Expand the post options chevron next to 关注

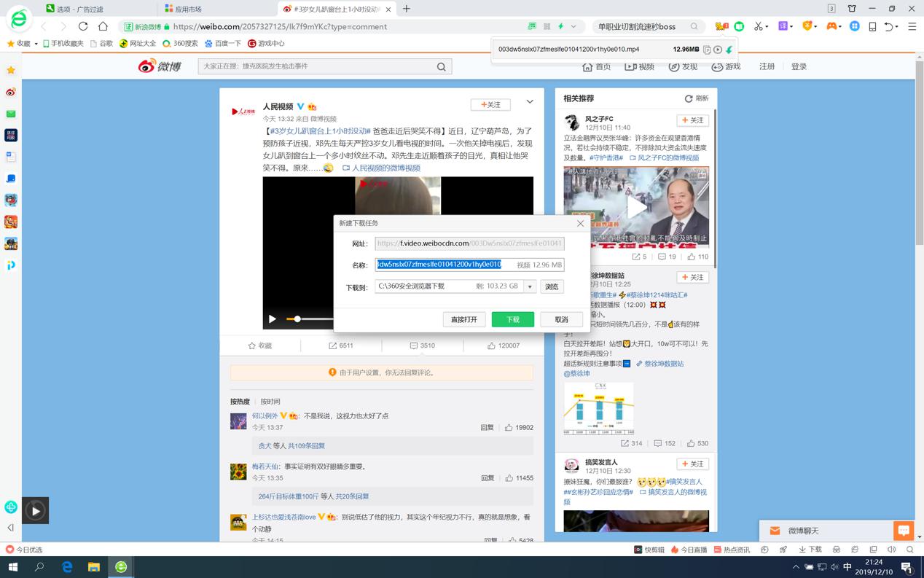click(530, 102)
